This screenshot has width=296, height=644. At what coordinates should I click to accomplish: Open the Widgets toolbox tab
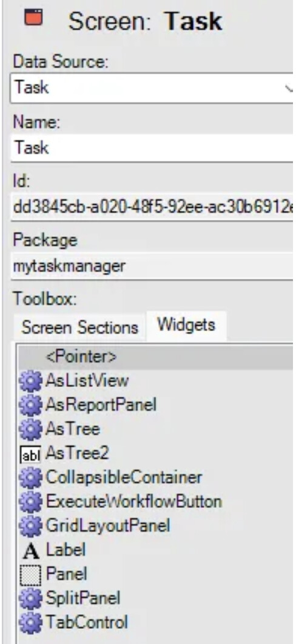coord(186,325)
